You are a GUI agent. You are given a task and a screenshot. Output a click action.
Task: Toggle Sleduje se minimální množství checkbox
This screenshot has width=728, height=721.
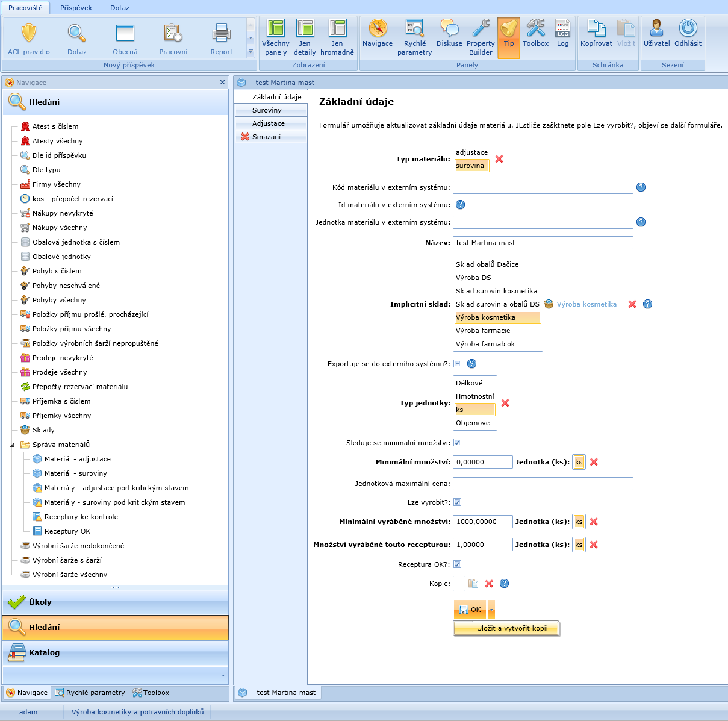pyautogui.click(x=457, y=443)
